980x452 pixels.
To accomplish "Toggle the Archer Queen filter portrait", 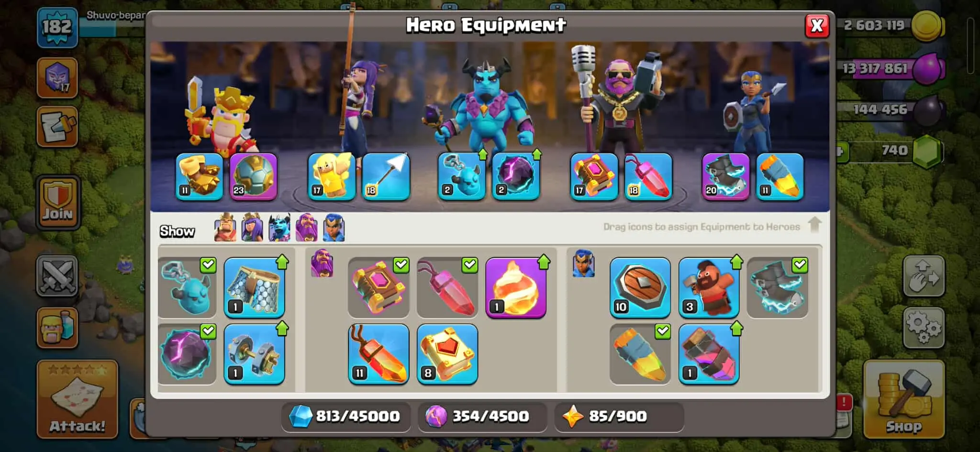I will click(x=252, y=227).
